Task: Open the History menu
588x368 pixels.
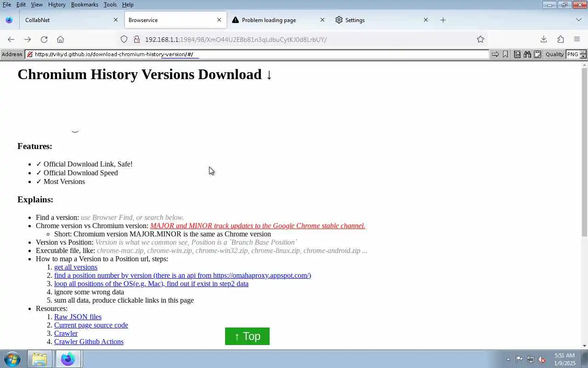Action: pos(57,5)
